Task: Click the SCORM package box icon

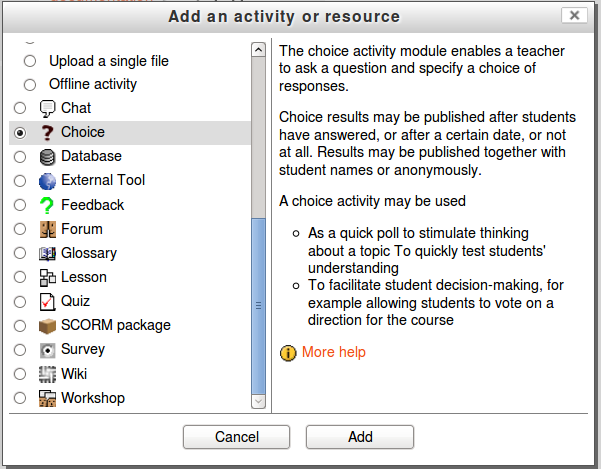Action: (48, 326)
